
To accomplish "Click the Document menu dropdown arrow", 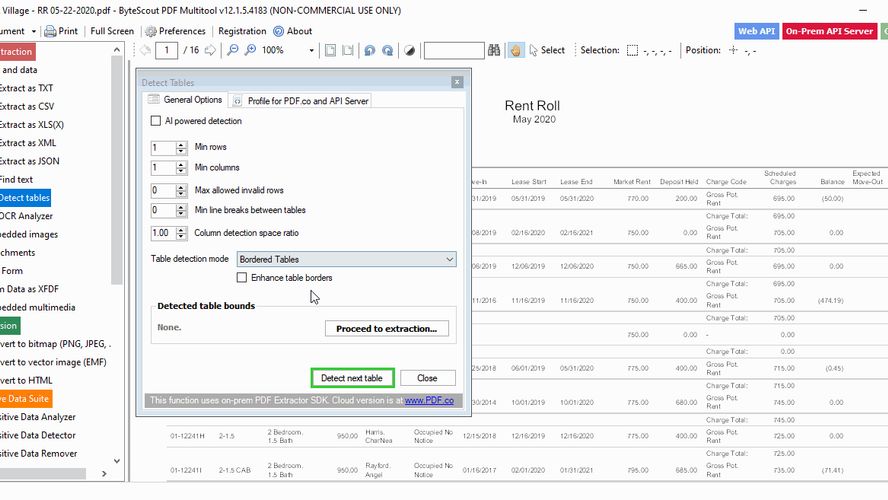I will 33,31.
